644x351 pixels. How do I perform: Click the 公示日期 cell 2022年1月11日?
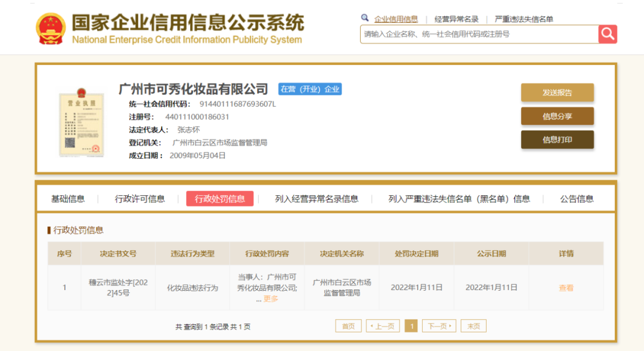pyautogui.click(x=491, y=288)
